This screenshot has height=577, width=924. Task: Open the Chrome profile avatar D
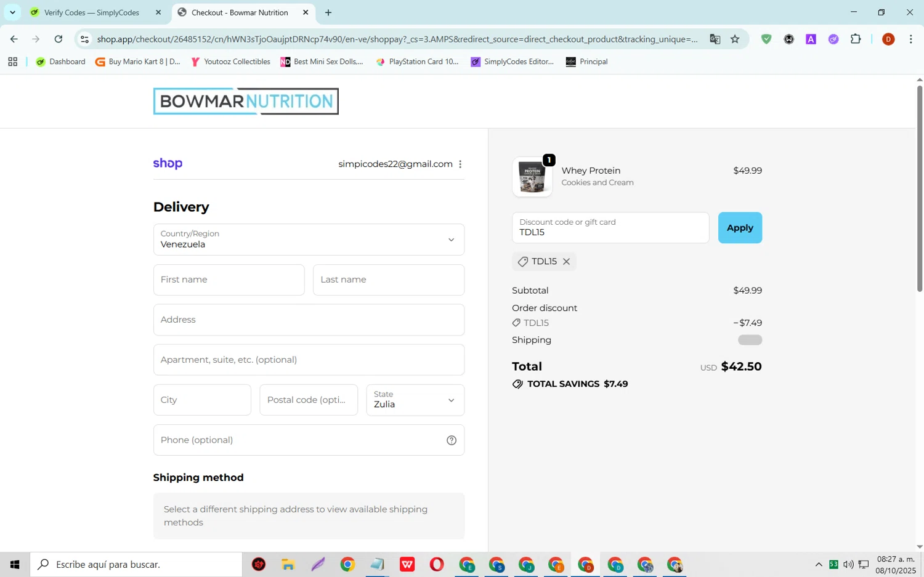point(888,39)
